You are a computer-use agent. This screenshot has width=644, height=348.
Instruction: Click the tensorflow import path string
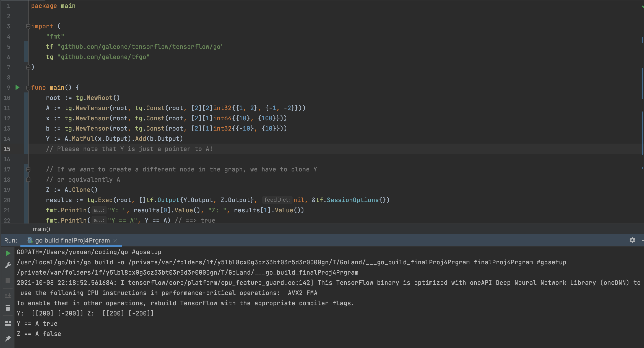pyautogui.click(x=140, y=47)
